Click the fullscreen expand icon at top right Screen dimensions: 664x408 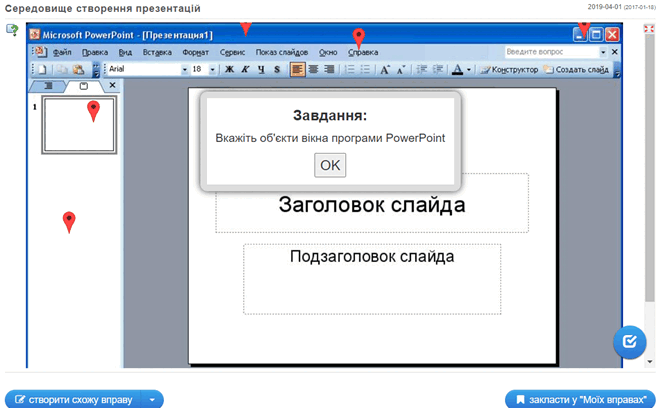click(x=649, y=28)
